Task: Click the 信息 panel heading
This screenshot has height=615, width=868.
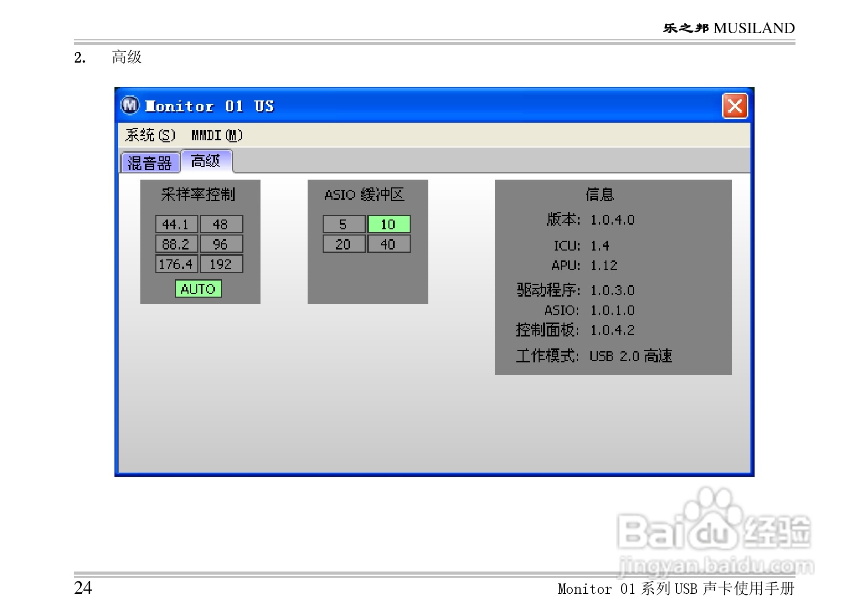Action: click(x=600, y=195)
